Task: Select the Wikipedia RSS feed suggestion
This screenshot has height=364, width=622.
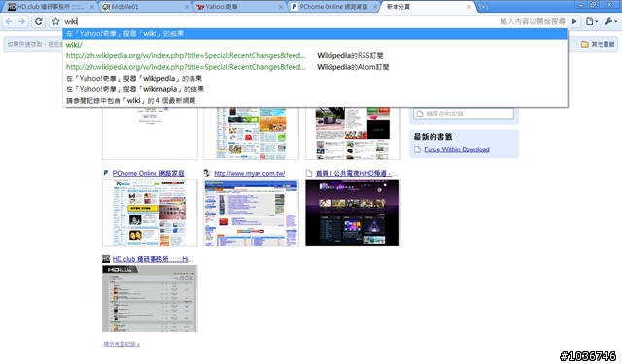Action: click(x=315, y=56)
